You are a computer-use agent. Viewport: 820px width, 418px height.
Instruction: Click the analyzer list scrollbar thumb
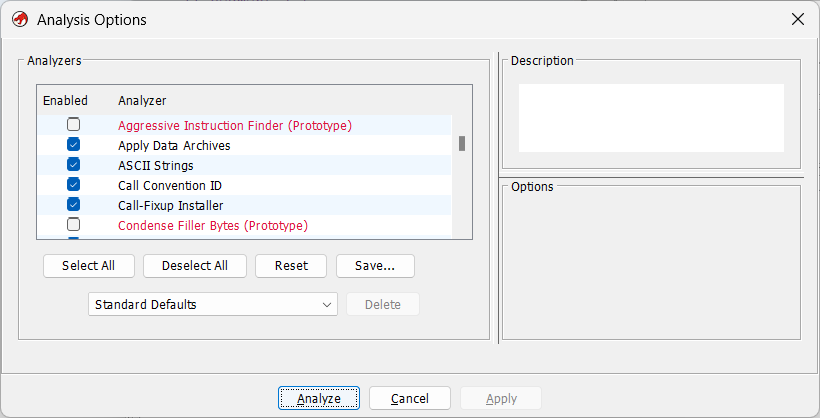462,143
